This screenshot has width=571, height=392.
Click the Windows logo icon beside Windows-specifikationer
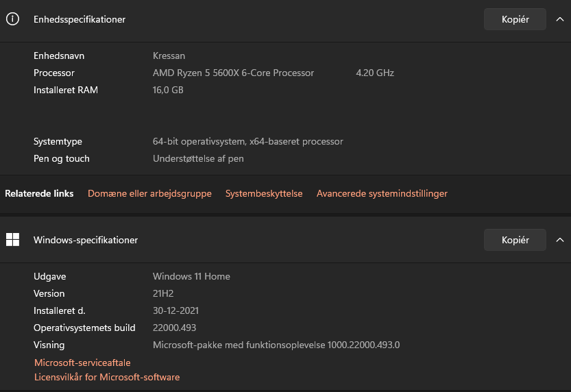pyautogui.click(x=12, y=240)
